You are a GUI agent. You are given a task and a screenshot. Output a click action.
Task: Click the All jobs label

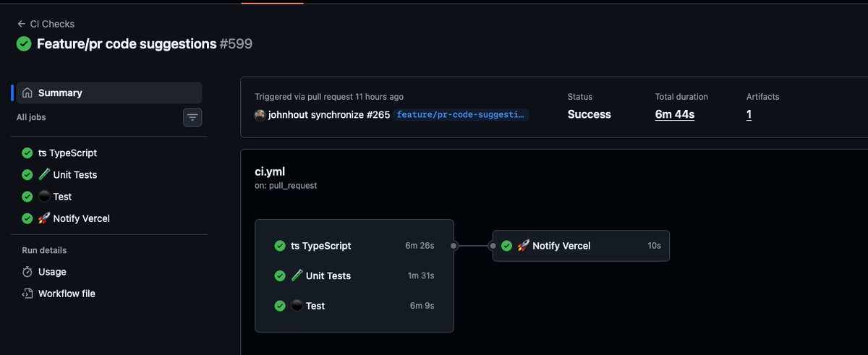tap(31, 116)
